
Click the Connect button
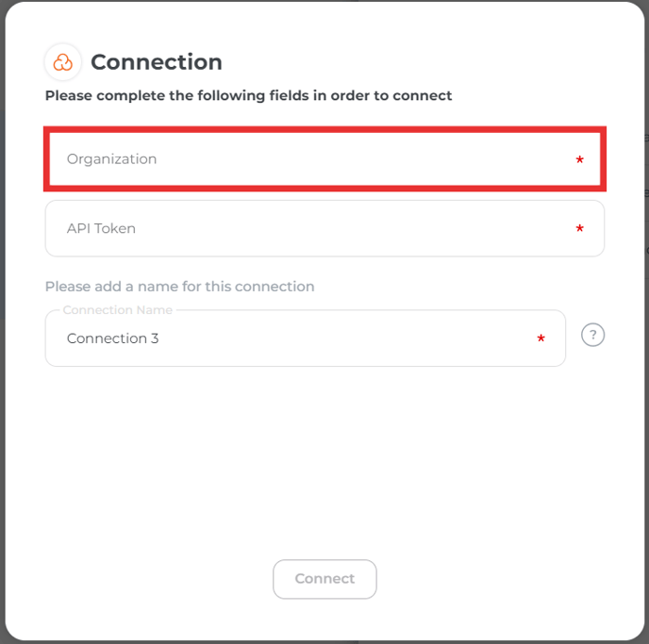click(324, 579)
